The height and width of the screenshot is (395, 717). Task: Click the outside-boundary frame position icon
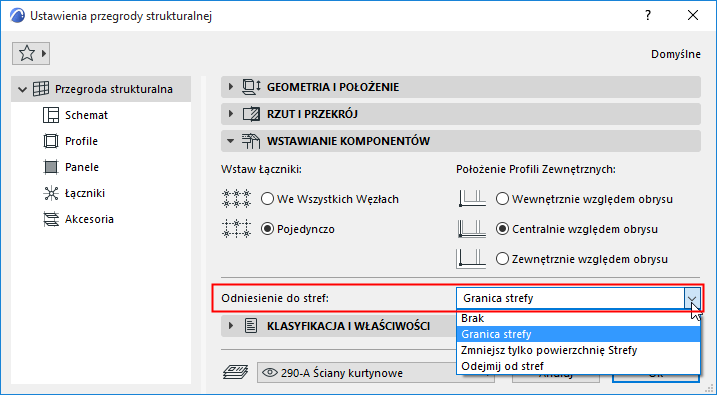click(472, 259)
